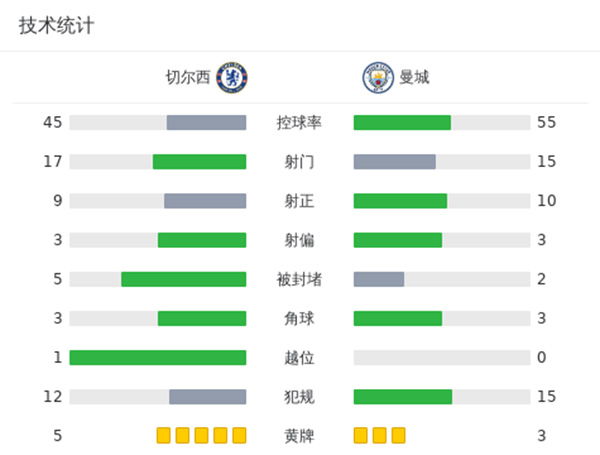Click Chelsea's last yellow card icon
The image size is (600, 455).
pos(238,435)
